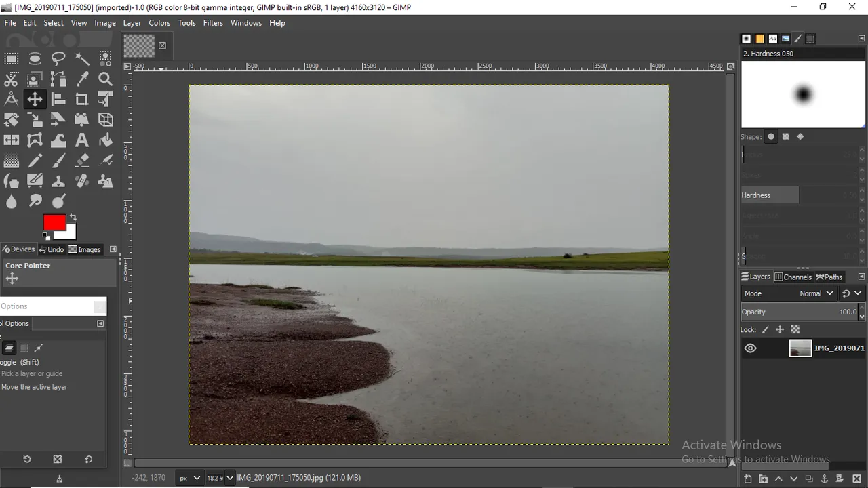868x488 pixels.
Task: Select the Fuzzy Select magic wand tool
Action: pos(82,59)
